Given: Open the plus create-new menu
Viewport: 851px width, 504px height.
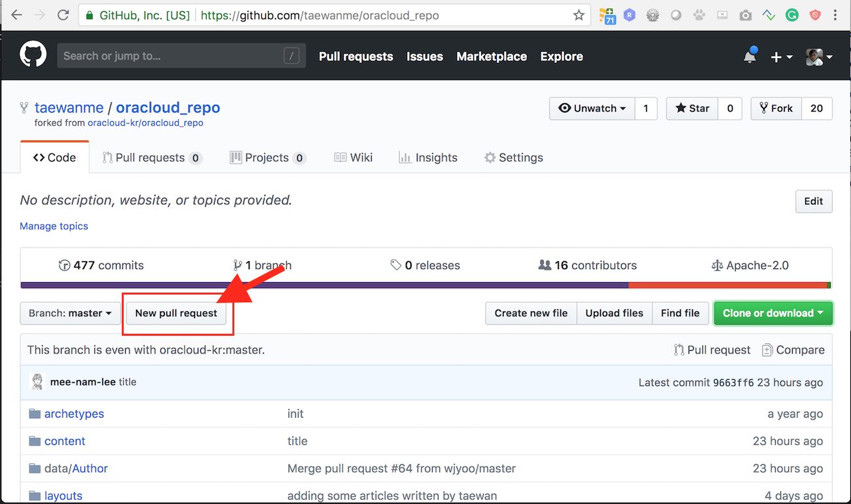Looking at the screenshot, I should pos(782,57).
